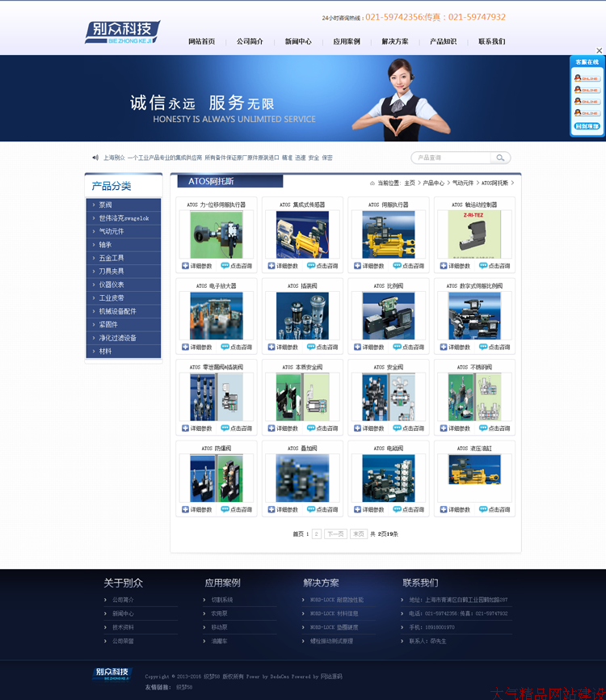The width and height of the screenshot is (606, 700).
Task: Click 点击咨询 under ATOS 叠加阀
Action: pos(322,510)
